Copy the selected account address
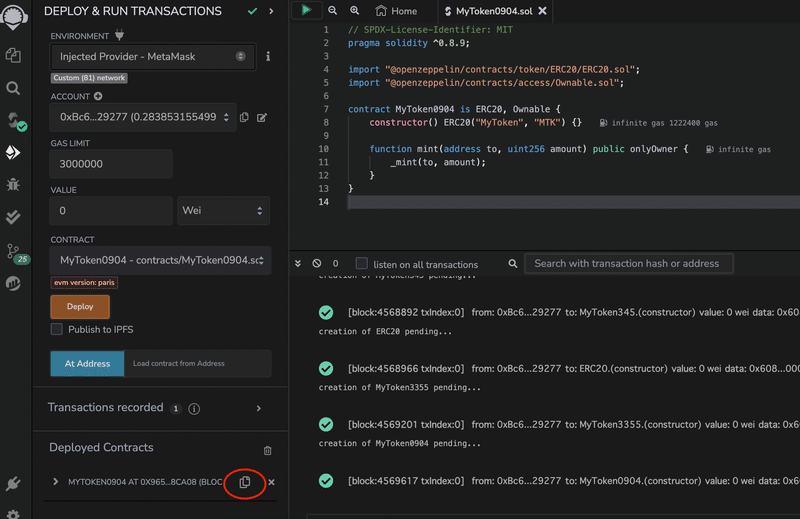Image resolution: width=800 pixels, height=519 pixels. coord(244,117)
